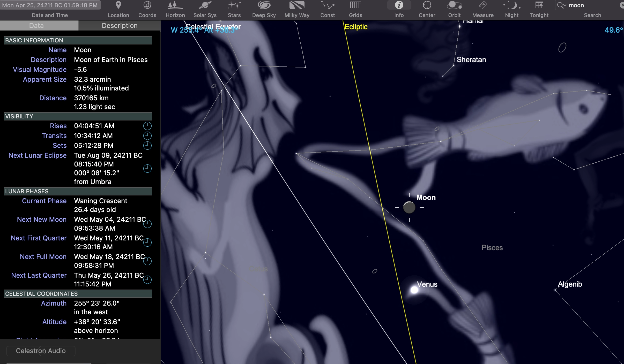Open the Tonight calendar icon

(539, 5)
